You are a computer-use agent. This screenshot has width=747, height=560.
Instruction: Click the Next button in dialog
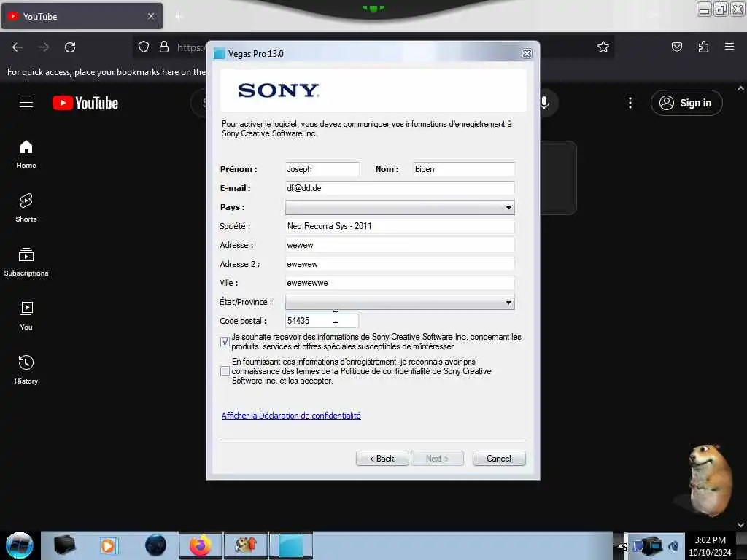(x=437, y=459)
